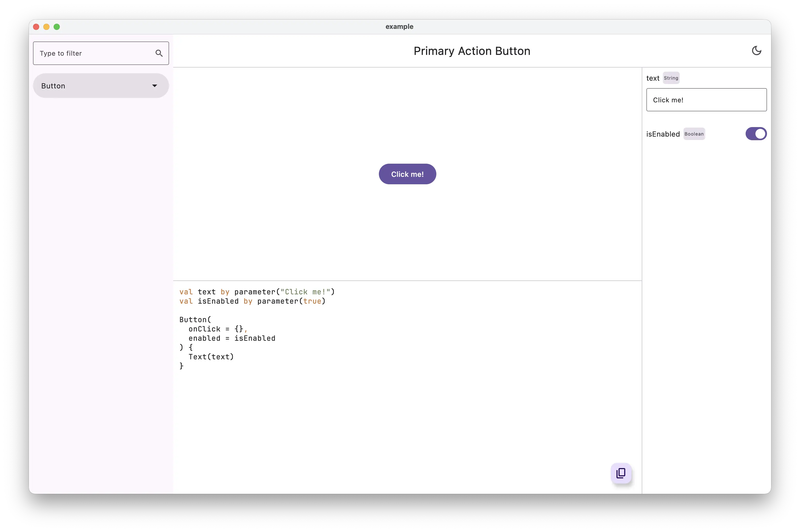Click the Type to filter field

[101, 53]
